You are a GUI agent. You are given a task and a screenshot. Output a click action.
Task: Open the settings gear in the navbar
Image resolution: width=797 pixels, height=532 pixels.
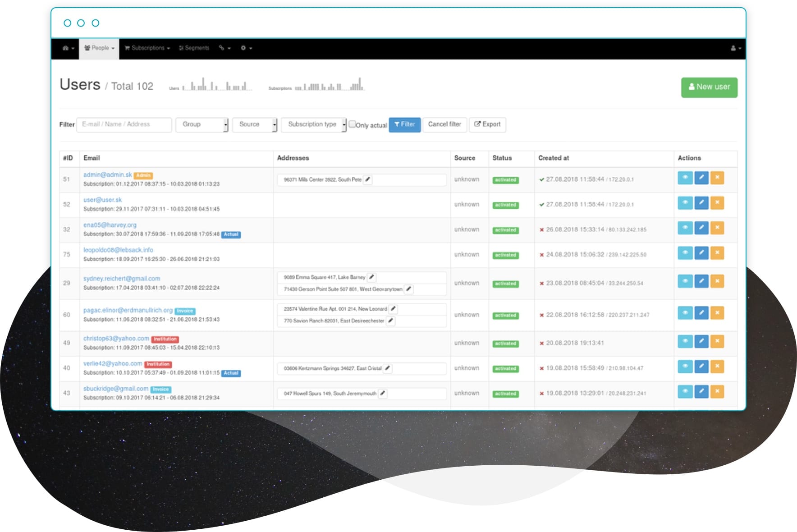coord(243,48)
